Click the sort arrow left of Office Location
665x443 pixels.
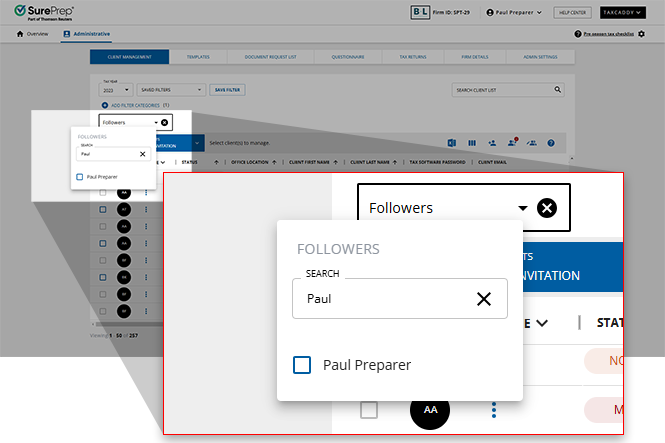pos(216,162)
